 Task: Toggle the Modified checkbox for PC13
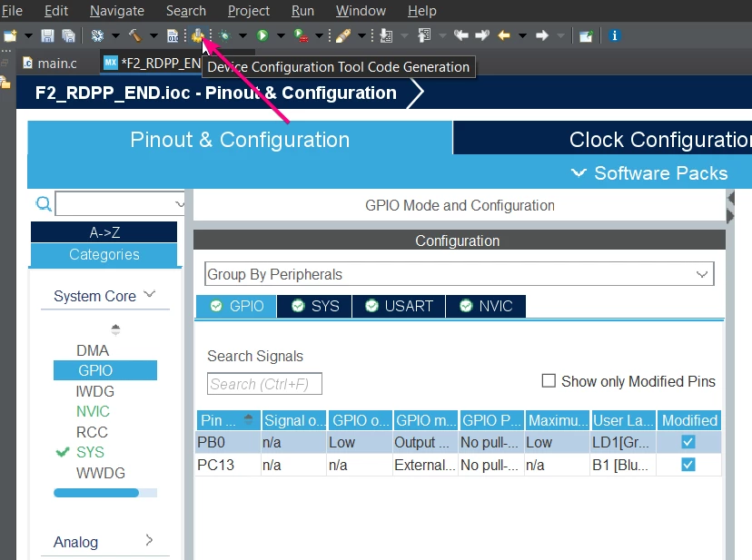(x=688, y=465)
